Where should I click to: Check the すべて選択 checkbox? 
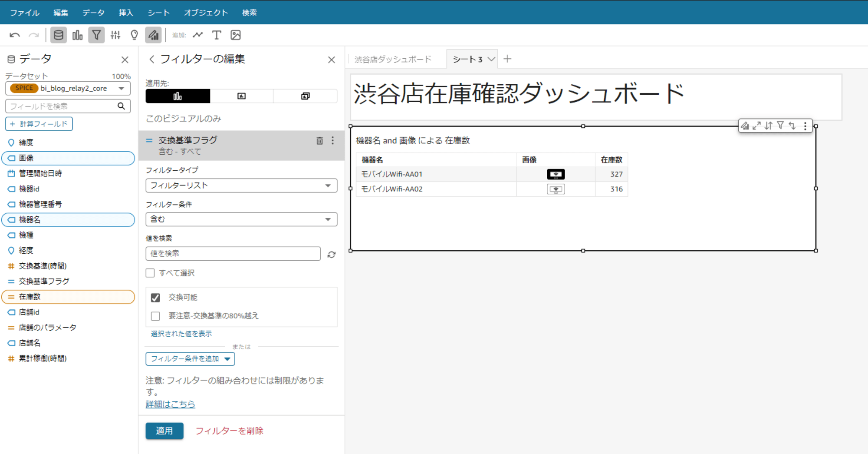pos(150,273)
